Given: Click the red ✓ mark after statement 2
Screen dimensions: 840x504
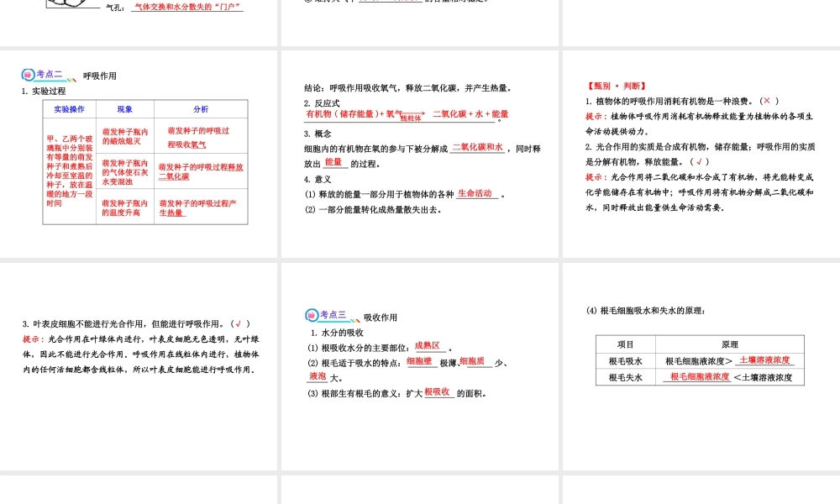Looking at the screenshot, I should (699, 161).
